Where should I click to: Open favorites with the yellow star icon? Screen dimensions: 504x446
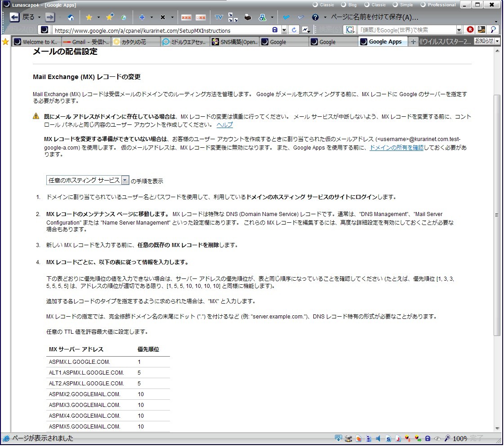[89, 17]
